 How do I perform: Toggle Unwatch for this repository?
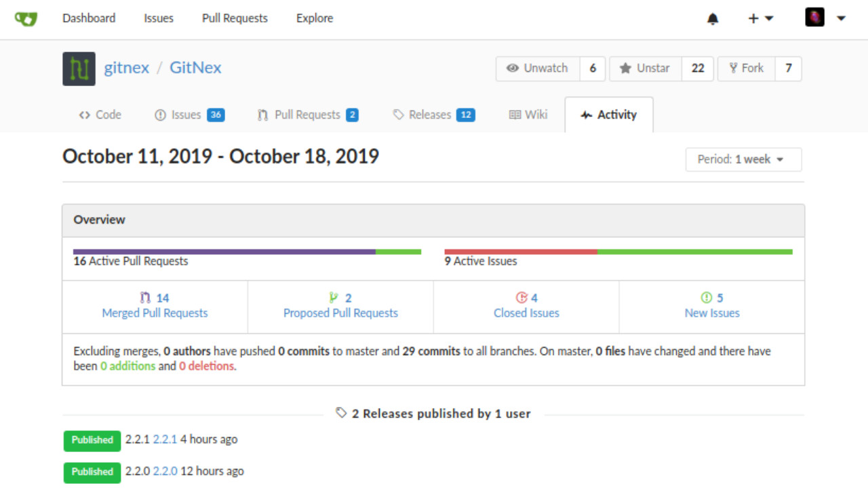tap(538, 68)
